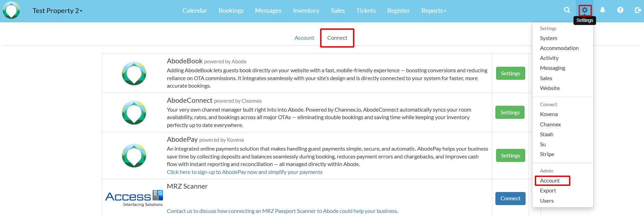Click the AbodePay heading text
Image resolution: width=644 pixels, height=216 pixels.
tap(182, 139)
